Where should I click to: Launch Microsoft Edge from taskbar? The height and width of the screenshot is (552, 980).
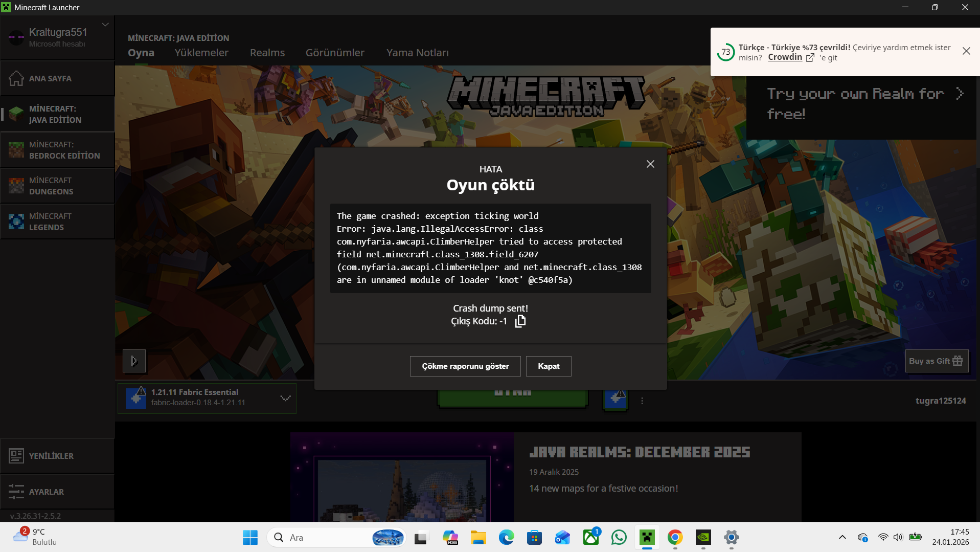click(x=507, y=538)
